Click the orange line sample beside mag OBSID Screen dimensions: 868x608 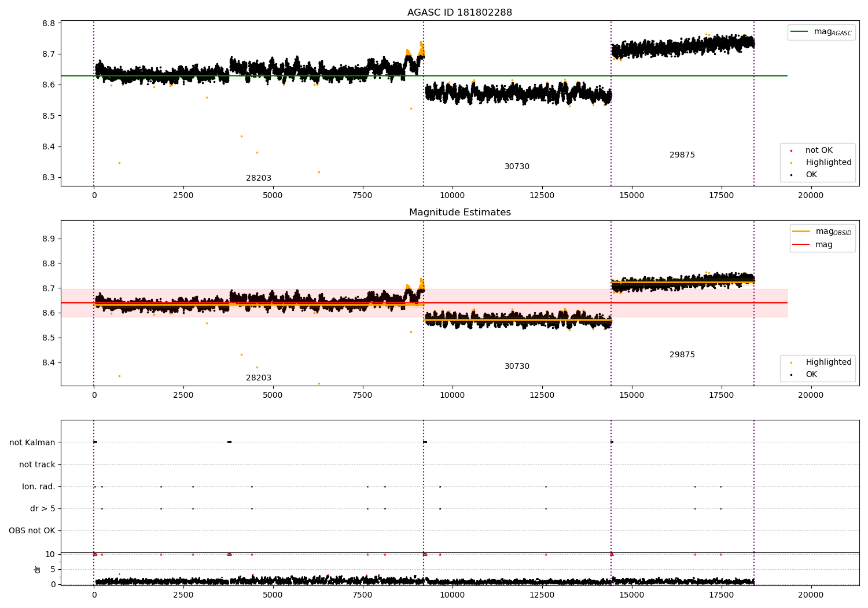pyautogui.click(x=801, y=231)
